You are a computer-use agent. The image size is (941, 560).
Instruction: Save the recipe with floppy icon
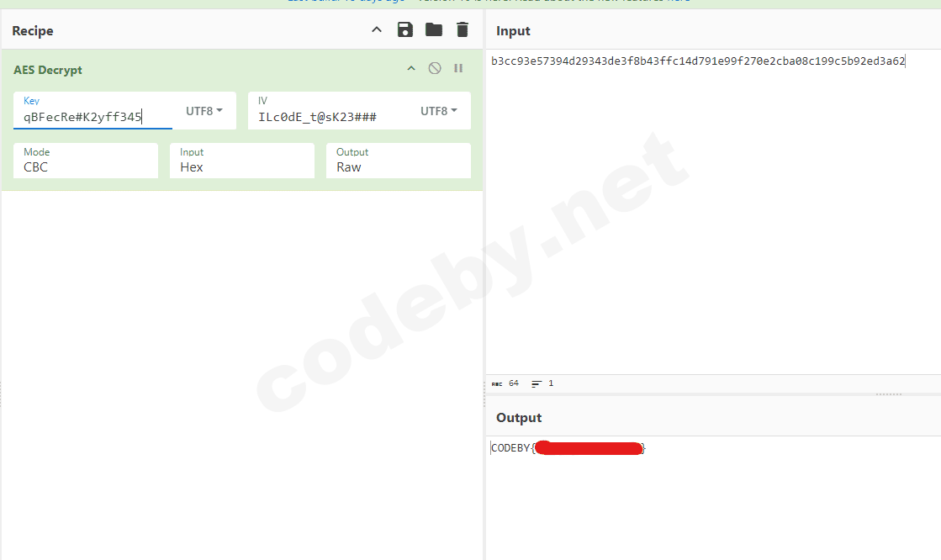pos(405,29)
